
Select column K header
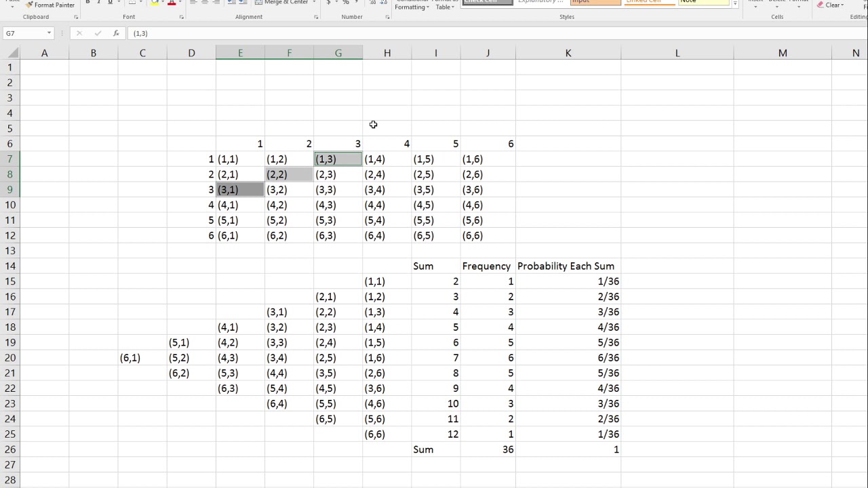pos(568,53)
